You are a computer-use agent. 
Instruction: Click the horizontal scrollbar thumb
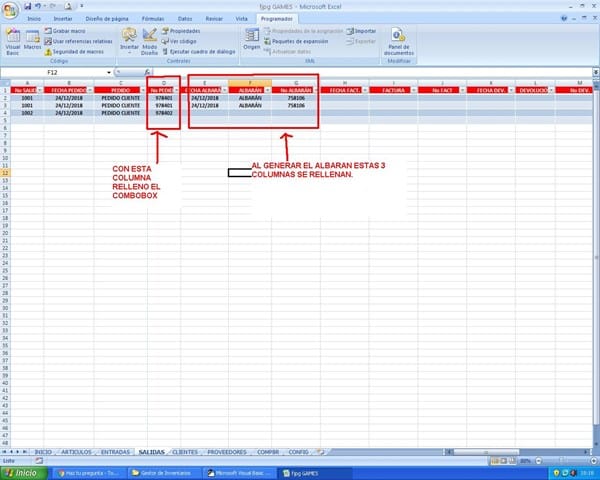(x=486, y=452)
